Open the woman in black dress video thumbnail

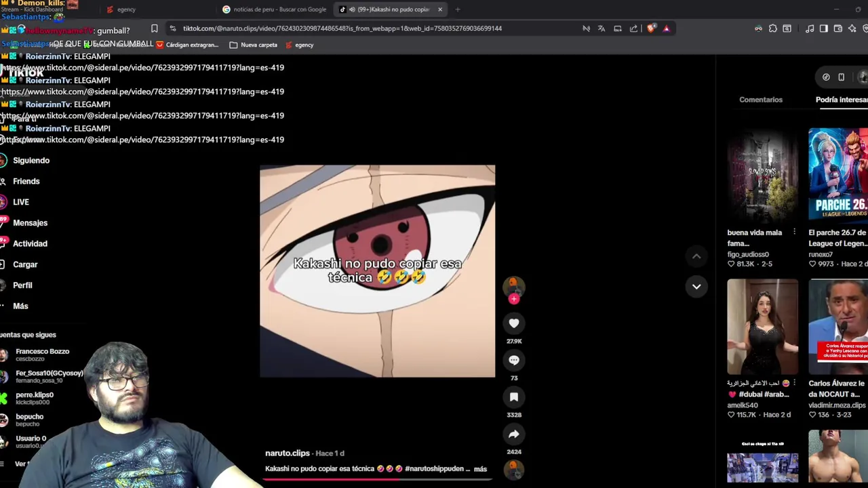[762, 327]
